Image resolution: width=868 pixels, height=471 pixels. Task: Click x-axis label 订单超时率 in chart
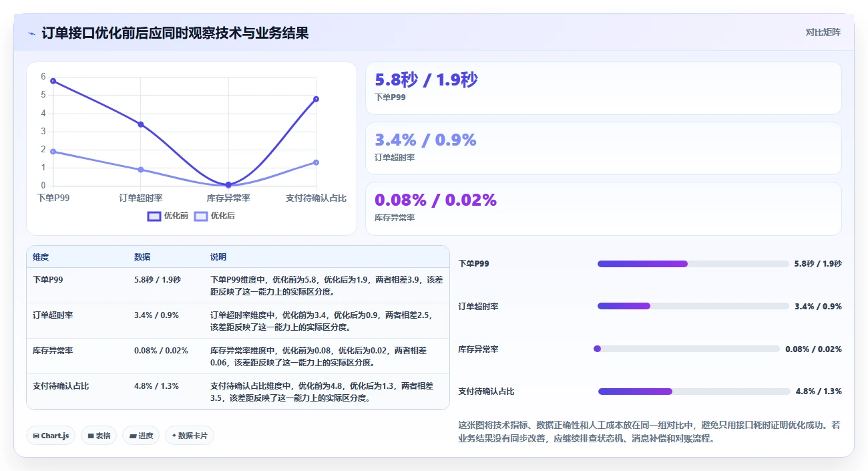(x=141, y=198)
